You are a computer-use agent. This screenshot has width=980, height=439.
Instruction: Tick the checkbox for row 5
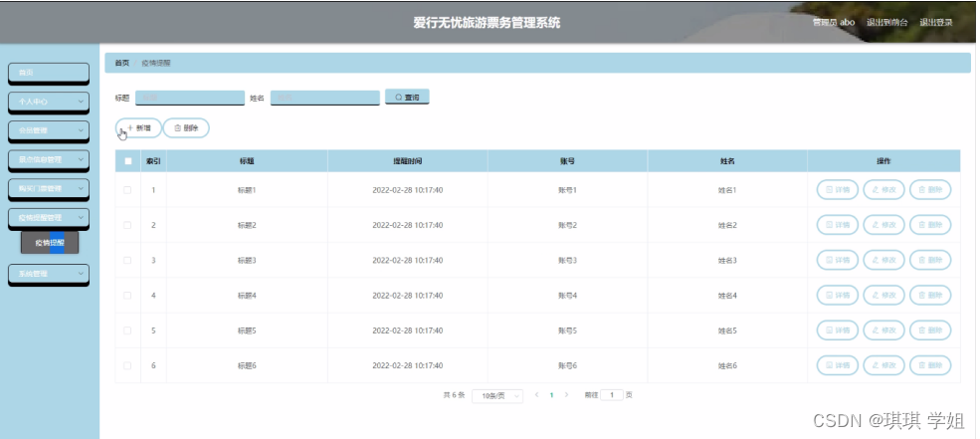click(127, 330)
